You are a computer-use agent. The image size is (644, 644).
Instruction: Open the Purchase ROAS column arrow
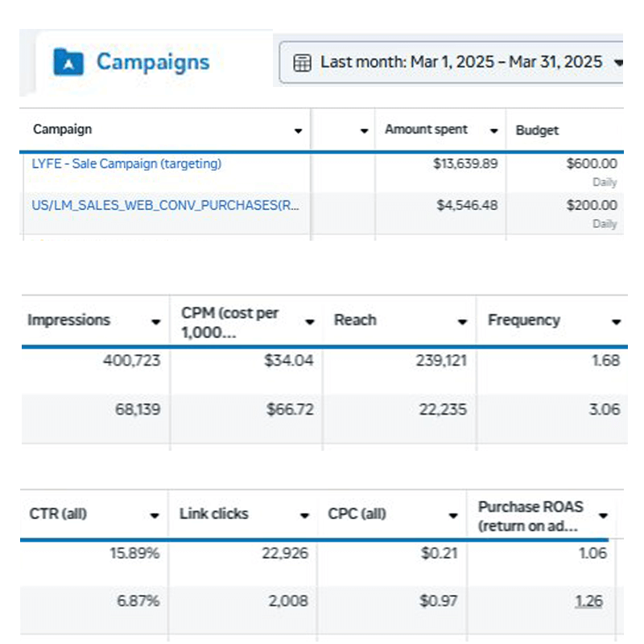tap(602, 516)
